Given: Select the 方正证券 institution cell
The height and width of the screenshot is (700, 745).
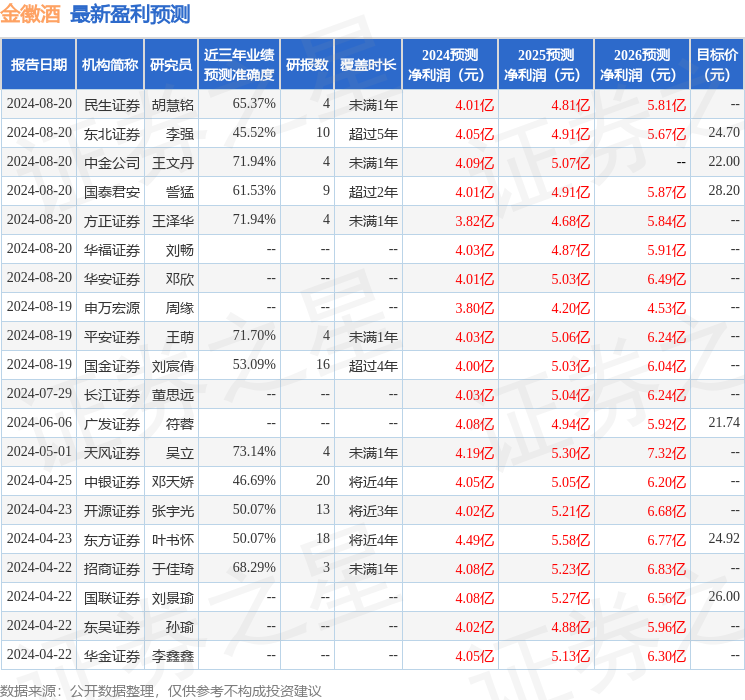Looking at the screenshot, I should pyautogui.click(x=112, y=221).
